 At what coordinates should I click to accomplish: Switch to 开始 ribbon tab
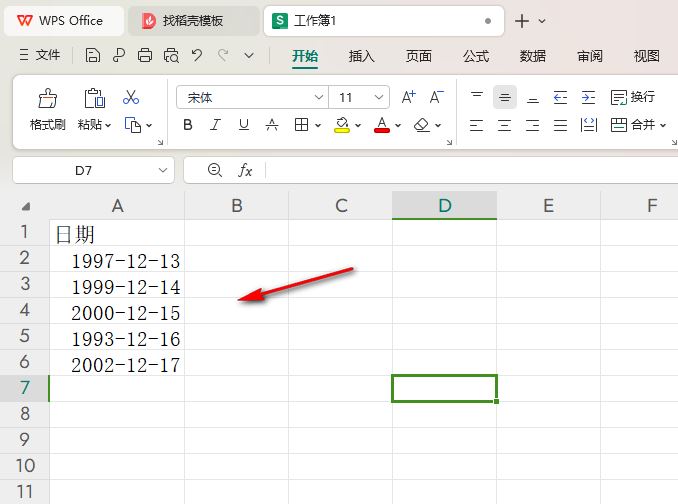305,56
